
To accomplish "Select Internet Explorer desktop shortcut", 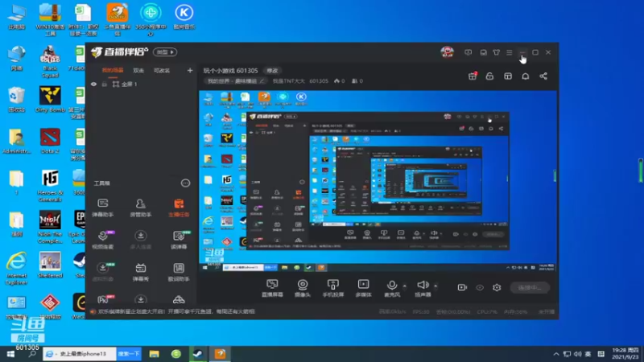I will (16, 269).
